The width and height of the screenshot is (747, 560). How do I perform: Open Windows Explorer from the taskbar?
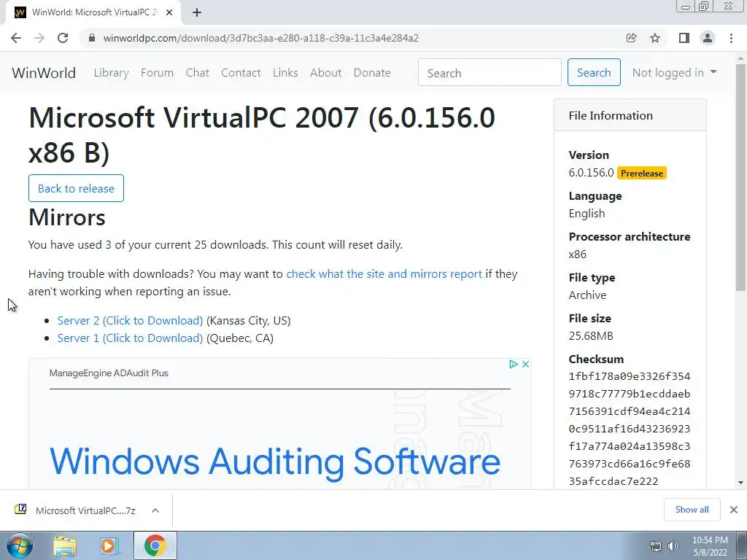[65, 545]
